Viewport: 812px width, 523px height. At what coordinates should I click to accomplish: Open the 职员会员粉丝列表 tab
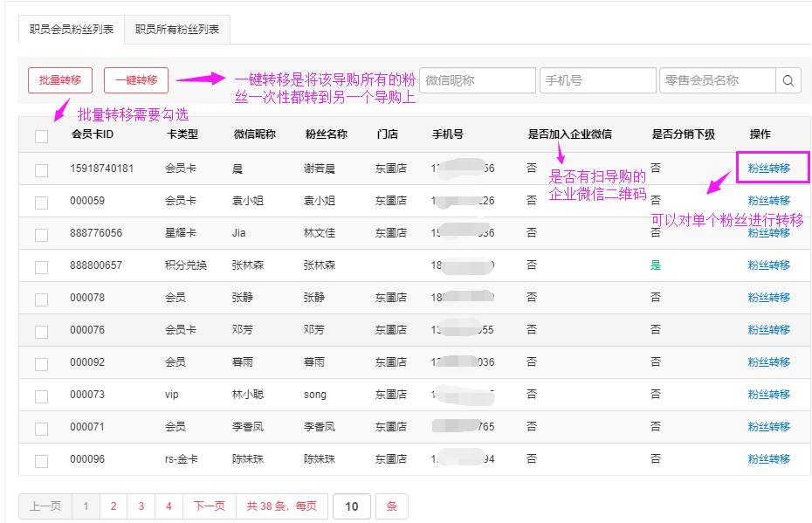point(72,30)
